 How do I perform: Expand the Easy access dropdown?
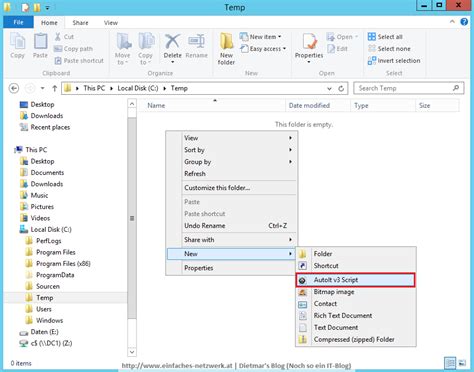pos(263,49)
